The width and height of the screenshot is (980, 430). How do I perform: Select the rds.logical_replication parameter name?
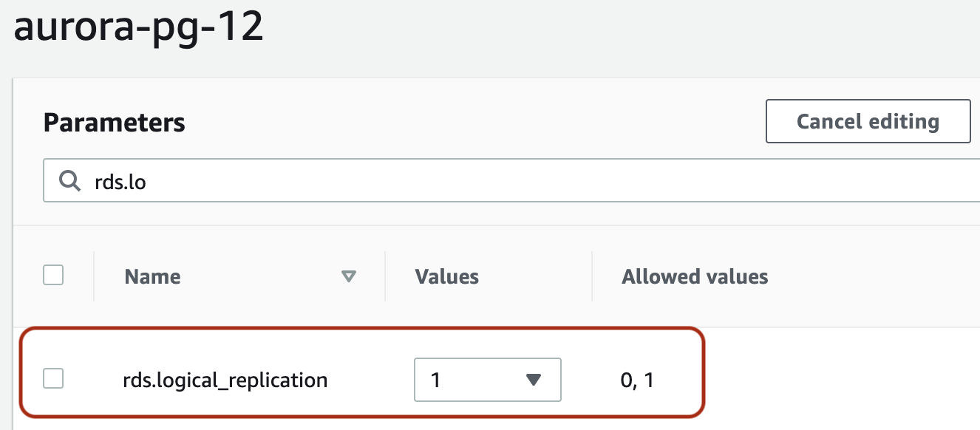click(225, 380)
